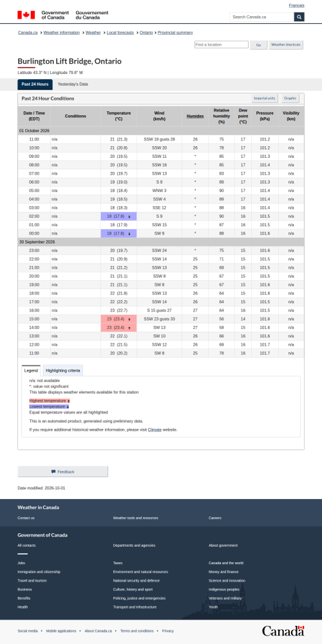
Task: Click the Canada wordmark in footer
Action: [283, 631]
